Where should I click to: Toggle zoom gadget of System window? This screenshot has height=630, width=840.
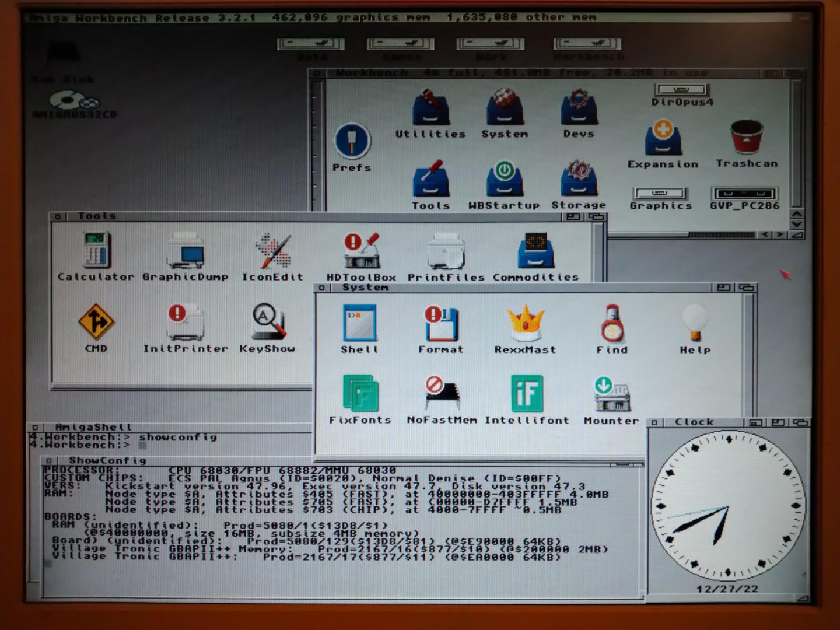(x=724, y=288)
